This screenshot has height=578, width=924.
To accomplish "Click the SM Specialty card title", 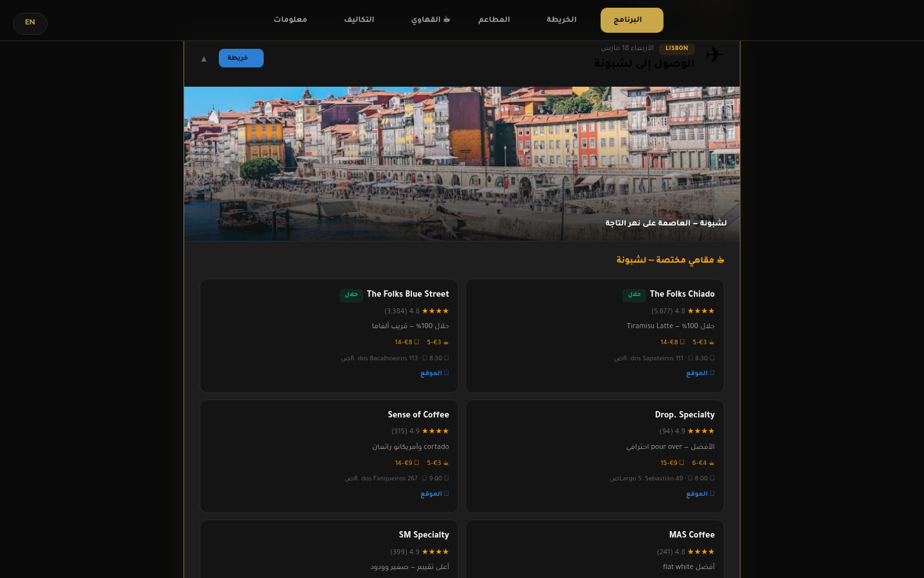I will click(x=424, y=535).
